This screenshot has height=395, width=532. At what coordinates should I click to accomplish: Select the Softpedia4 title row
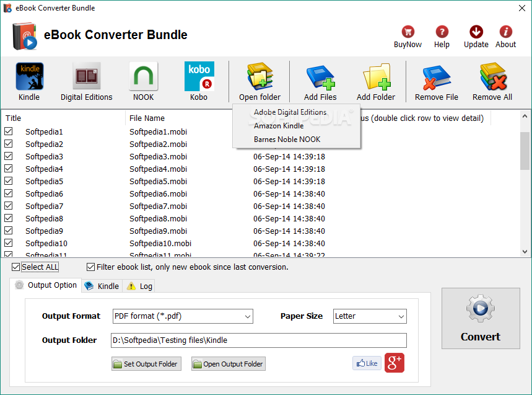44,169
